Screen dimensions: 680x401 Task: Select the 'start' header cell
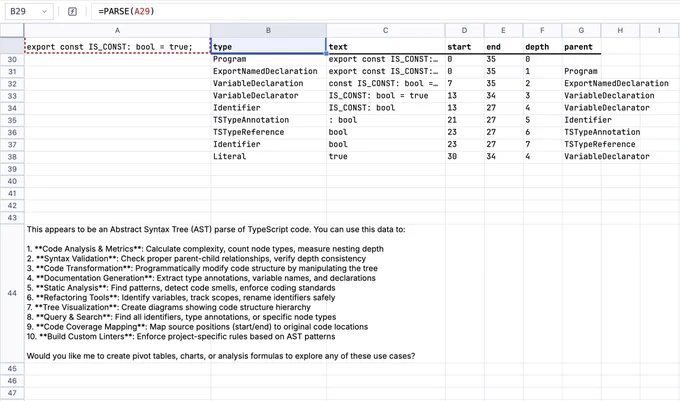point(464,46)
